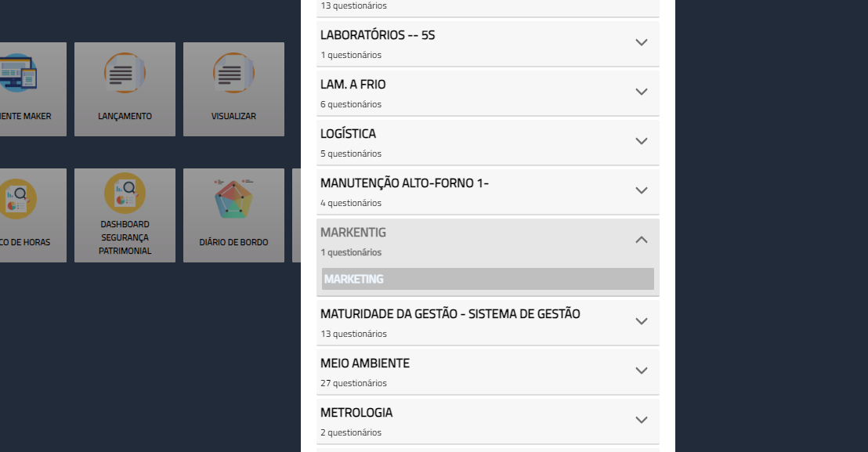The height and width of the screenshot is (452, 868).
Task: Click the Maturidade da Gestão category title
Action: click(450, 314)
